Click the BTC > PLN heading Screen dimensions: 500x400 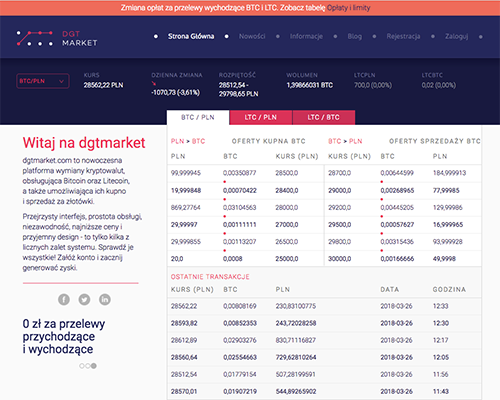345,141
